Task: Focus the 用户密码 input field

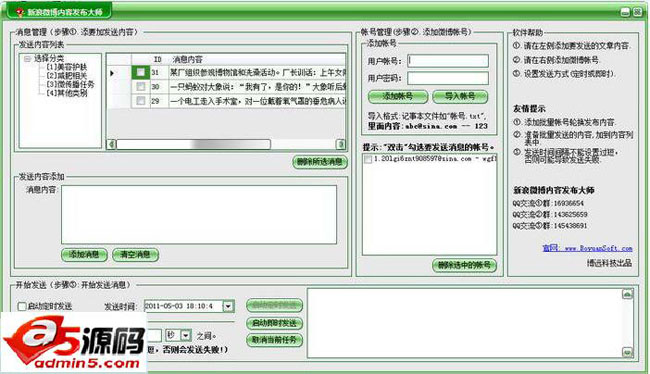Action: point(448,78)
